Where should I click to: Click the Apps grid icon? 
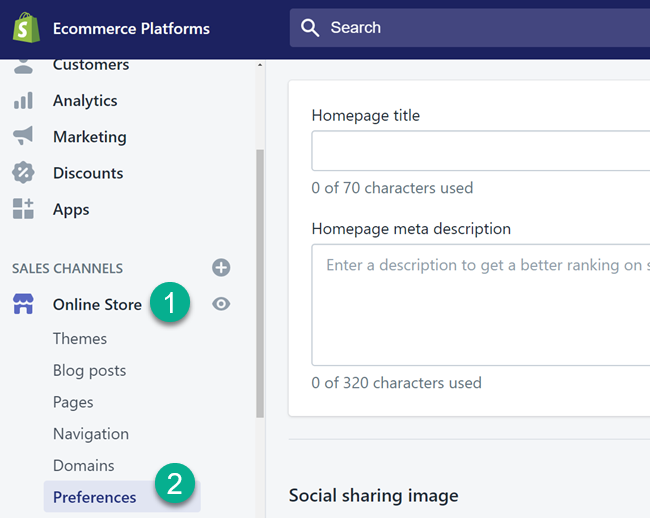23,208
